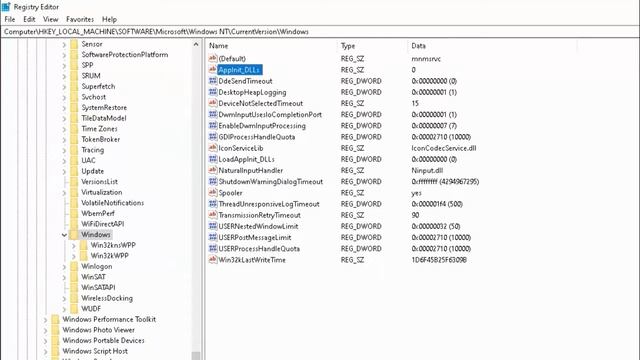Click the Ninput.dll data cell
The image size is (640, 360).
427,170
